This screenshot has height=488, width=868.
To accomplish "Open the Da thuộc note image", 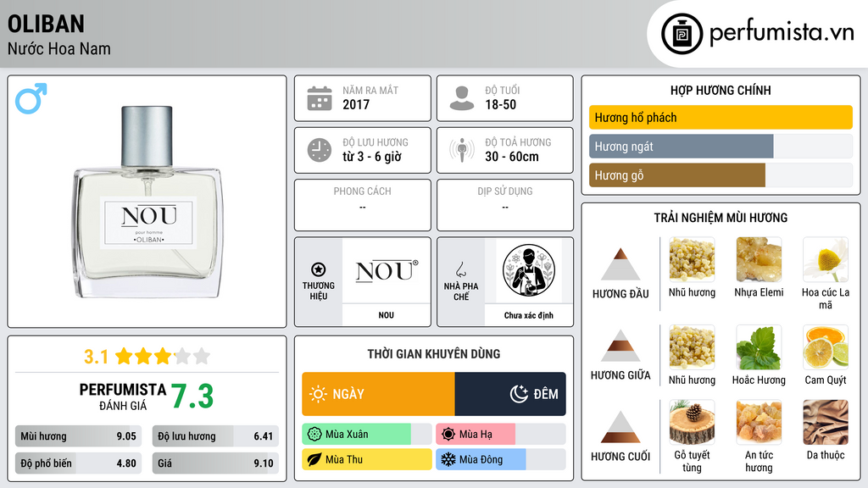I will pos(826,423).
